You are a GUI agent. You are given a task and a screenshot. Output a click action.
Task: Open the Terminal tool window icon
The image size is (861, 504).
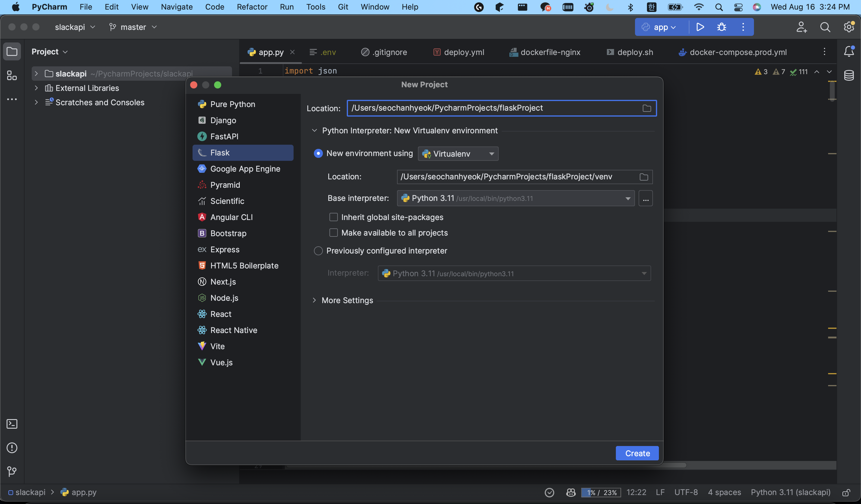point(12,424)
